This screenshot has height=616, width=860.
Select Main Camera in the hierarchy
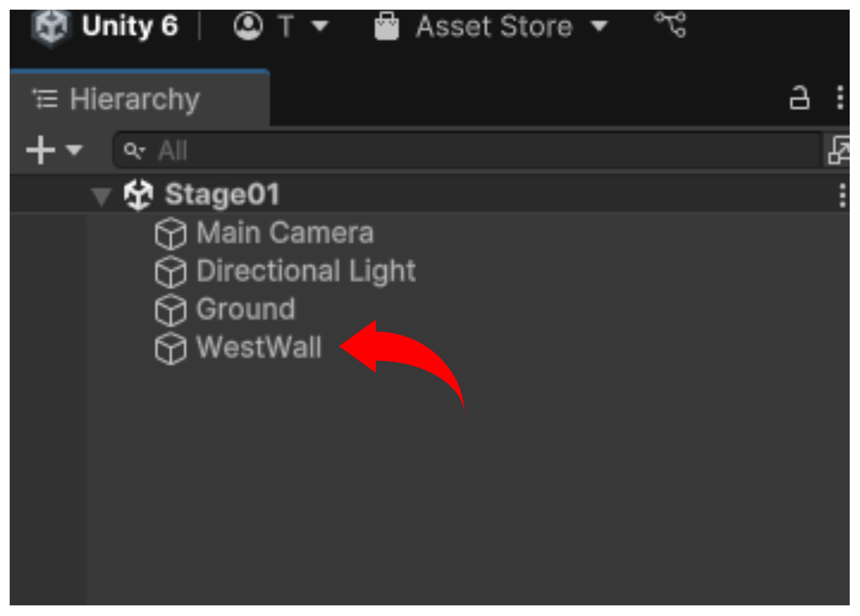pos(285,233)
